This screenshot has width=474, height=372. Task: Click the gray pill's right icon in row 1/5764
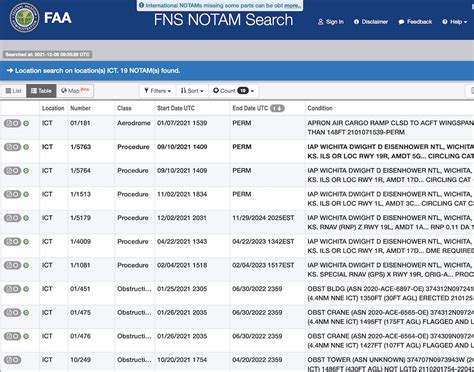pos(16,171)
